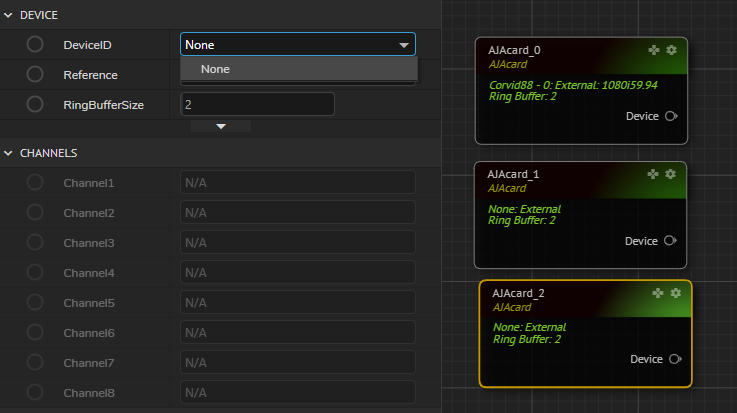Toggle the circle next to RingBufferSize

coord(35,104)
